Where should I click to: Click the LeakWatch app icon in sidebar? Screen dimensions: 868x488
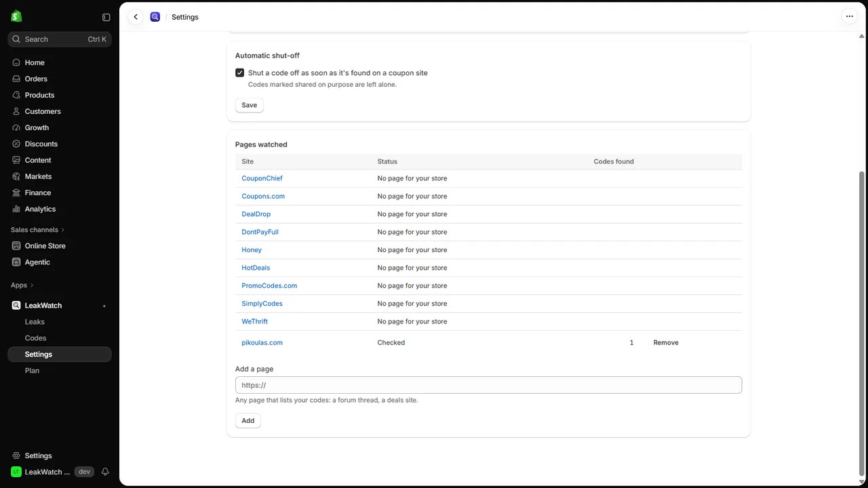coord(16,305)
